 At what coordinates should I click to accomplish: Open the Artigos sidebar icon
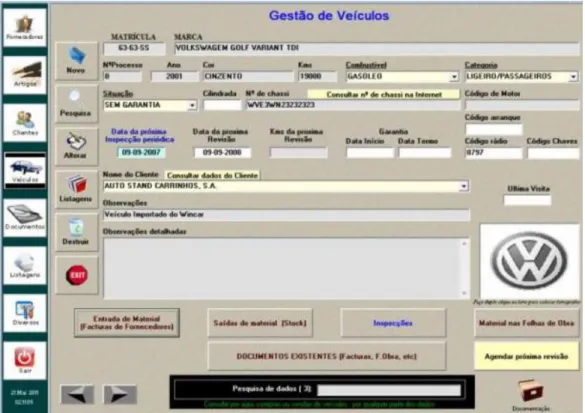(x=25, y=75)
